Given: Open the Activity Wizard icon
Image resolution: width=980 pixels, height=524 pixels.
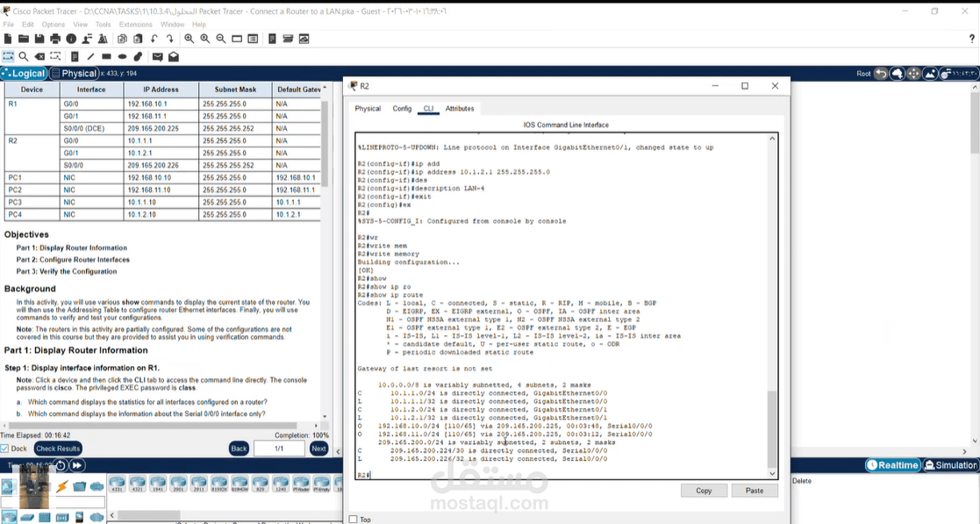Looking at the screenshot, I should (87, 39).
